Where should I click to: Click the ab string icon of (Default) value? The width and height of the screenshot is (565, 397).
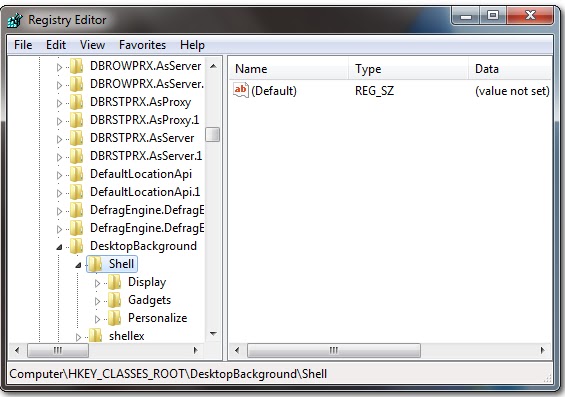pyautogui.click(x=241, y=90)
